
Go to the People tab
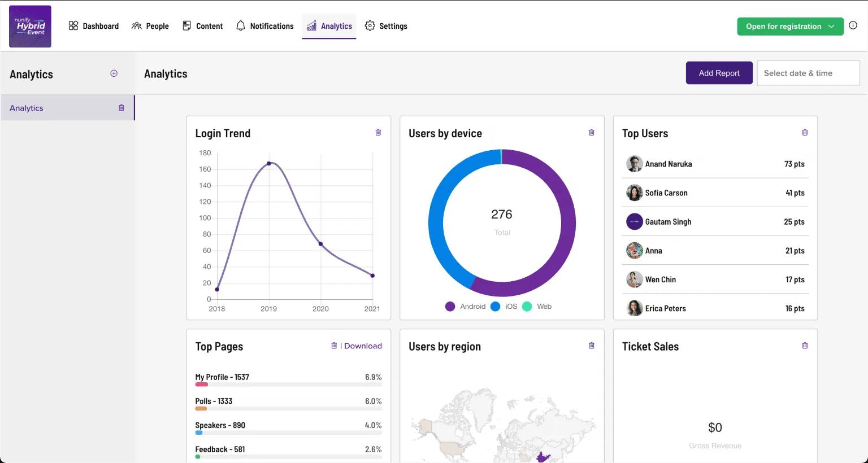point(150,26)
